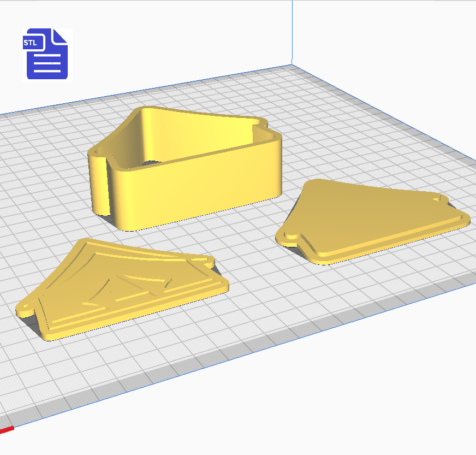The image size is (476, 455).
Task: Select the plain flat triangular plate model
Action: (371, 218)
